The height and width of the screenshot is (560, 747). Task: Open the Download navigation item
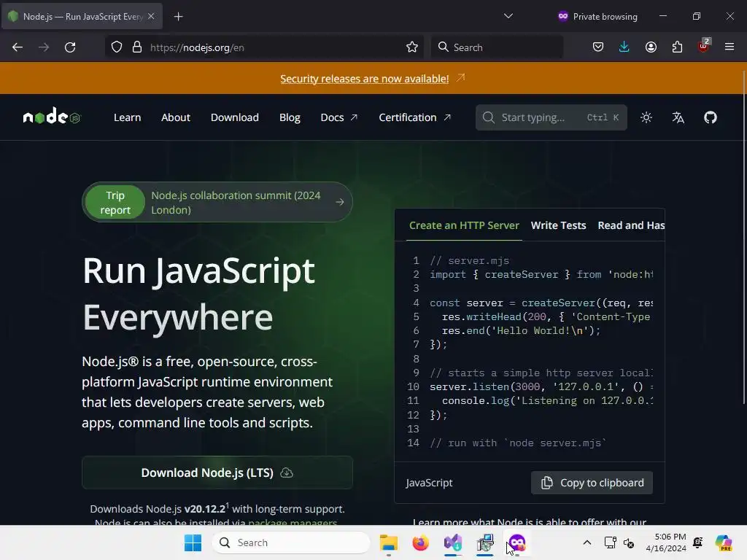(x=235, y=117)
